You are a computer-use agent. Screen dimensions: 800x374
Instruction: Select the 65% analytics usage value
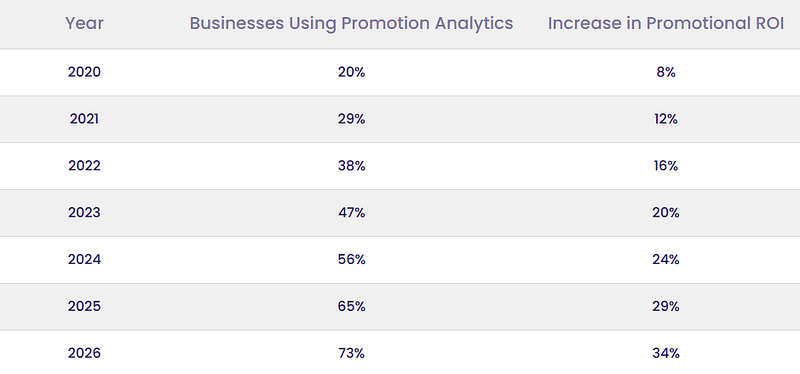tap(352, 307)
